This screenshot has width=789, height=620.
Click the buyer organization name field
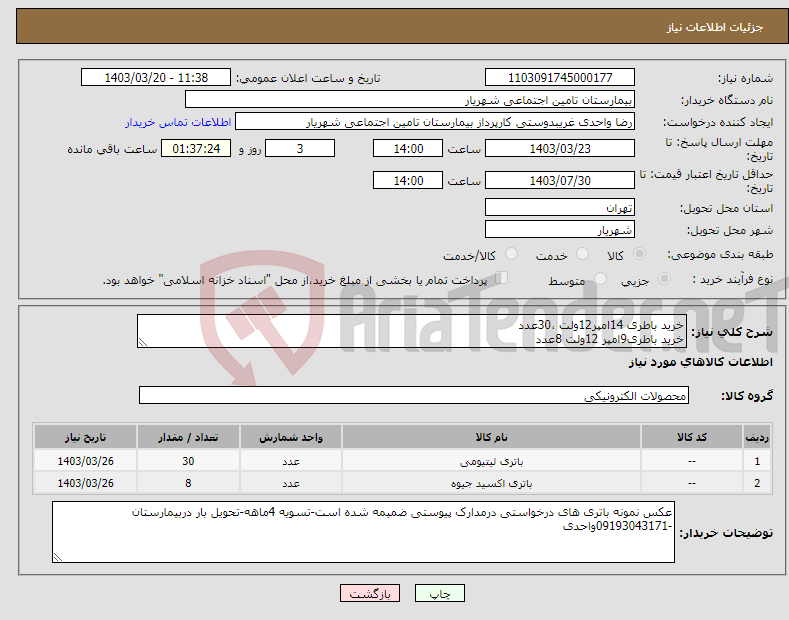[x=410, y=100]
